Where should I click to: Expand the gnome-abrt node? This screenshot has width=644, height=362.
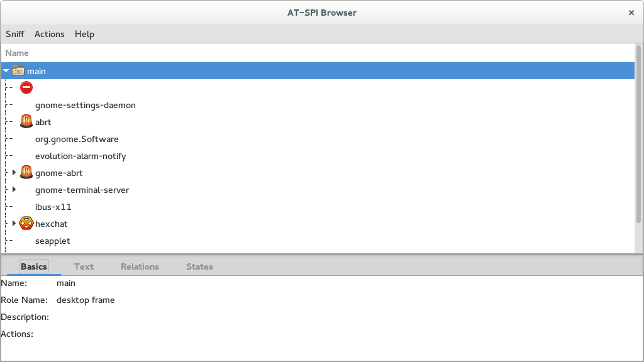click(x=14, y=172)
